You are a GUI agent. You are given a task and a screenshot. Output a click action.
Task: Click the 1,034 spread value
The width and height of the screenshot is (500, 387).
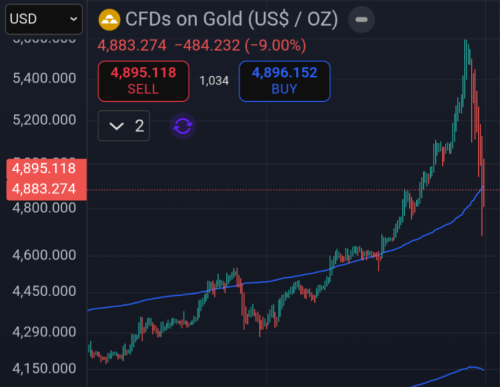(x=214, y=81)
